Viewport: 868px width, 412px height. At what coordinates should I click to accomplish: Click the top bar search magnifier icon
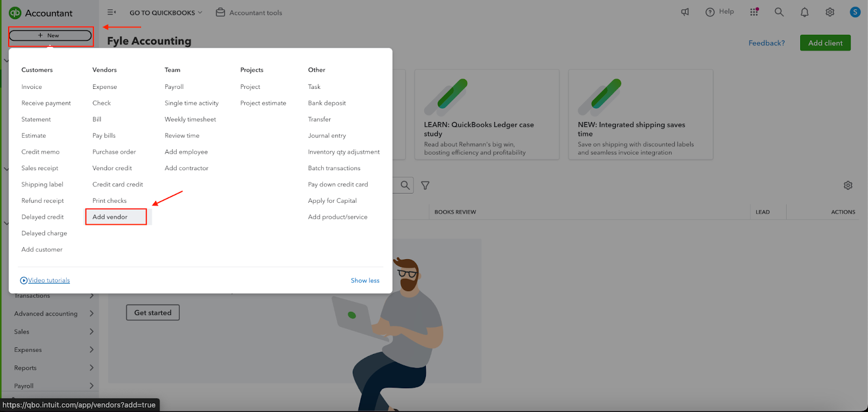click(779, 12)
